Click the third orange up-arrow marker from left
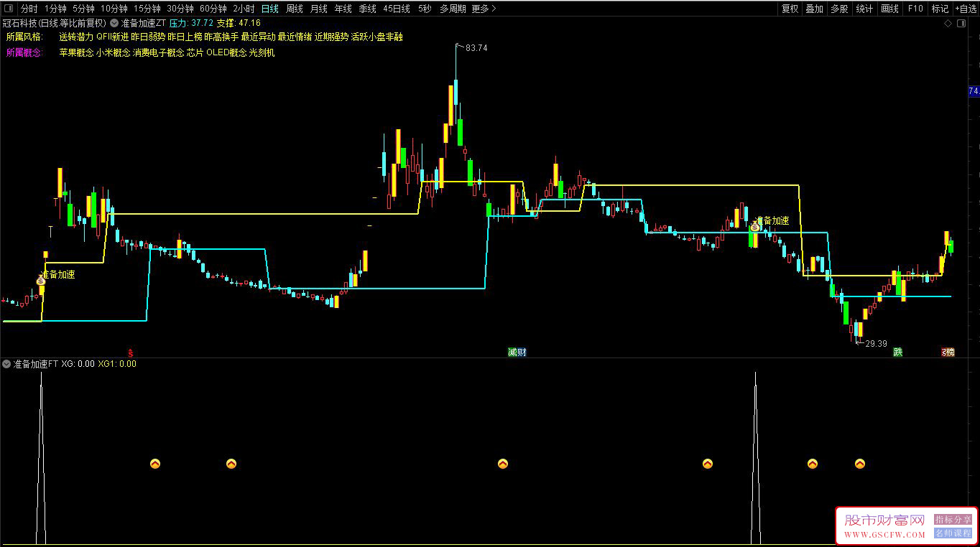Viewport: 980px width, 547px height. [x=503, y=464]
